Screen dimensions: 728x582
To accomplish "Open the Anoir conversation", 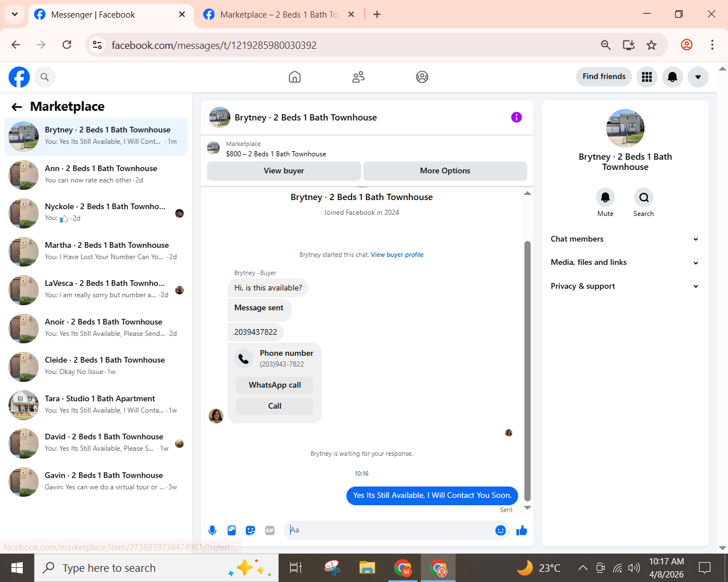I will [x=96, y=328].
